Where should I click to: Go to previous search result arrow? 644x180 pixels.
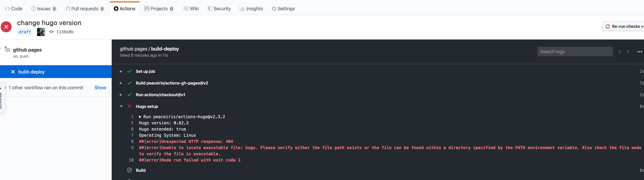pyautogui.click(x=620, y=52)
